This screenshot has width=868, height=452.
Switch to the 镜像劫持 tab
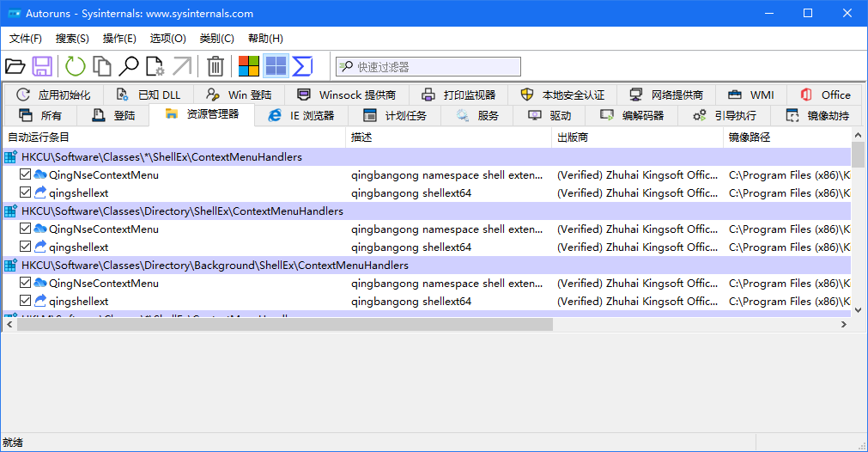coord(817,115)
